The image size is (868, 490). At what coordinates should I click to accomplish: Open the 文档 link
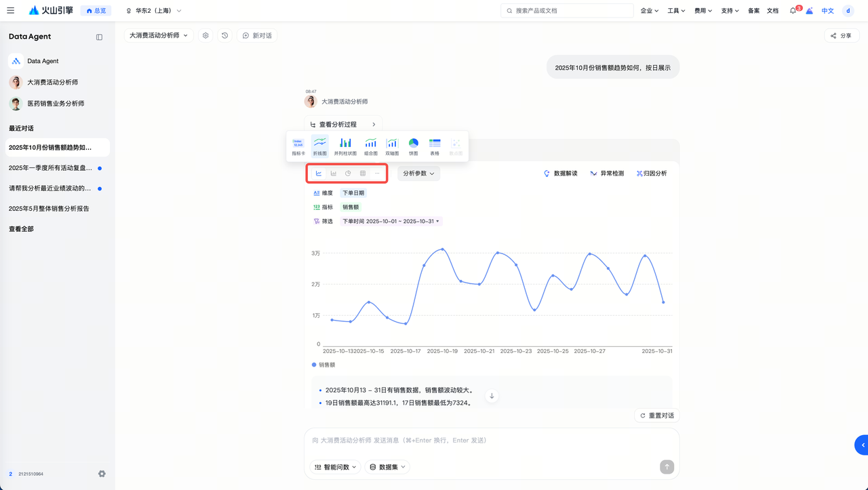(x=773, y=11)
